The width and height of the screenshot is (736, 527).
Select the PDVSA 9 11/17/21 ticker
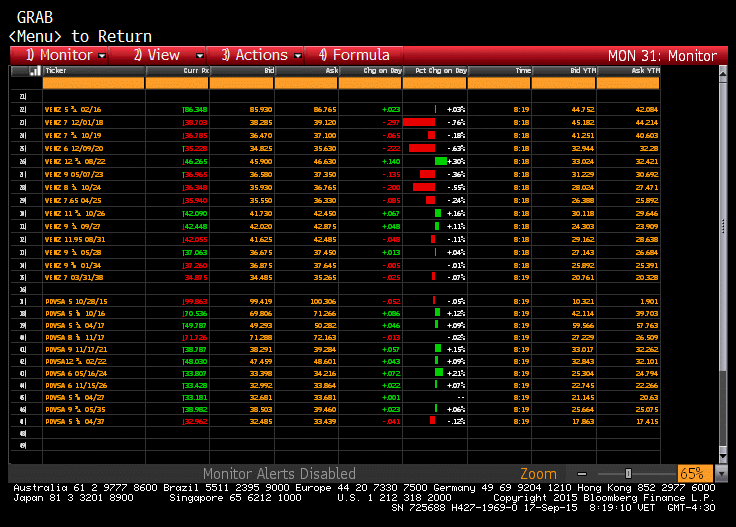[76, 350]
